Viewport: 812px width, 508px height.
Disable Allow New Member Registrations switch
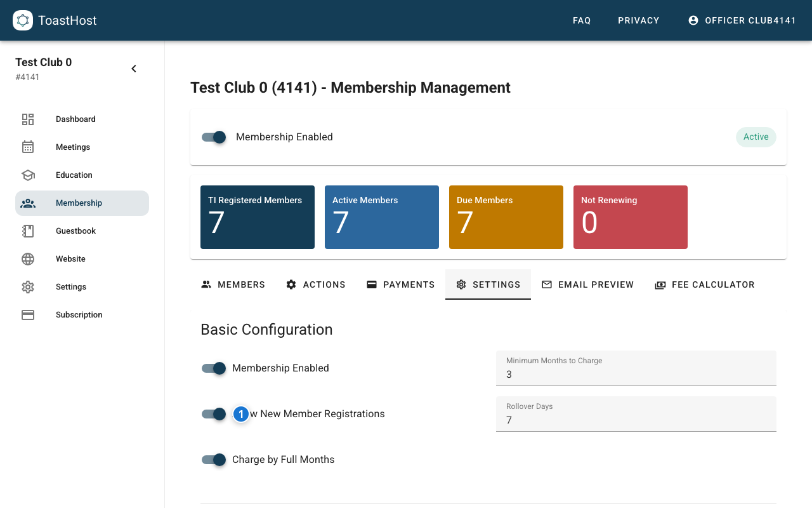click(214, 414)
